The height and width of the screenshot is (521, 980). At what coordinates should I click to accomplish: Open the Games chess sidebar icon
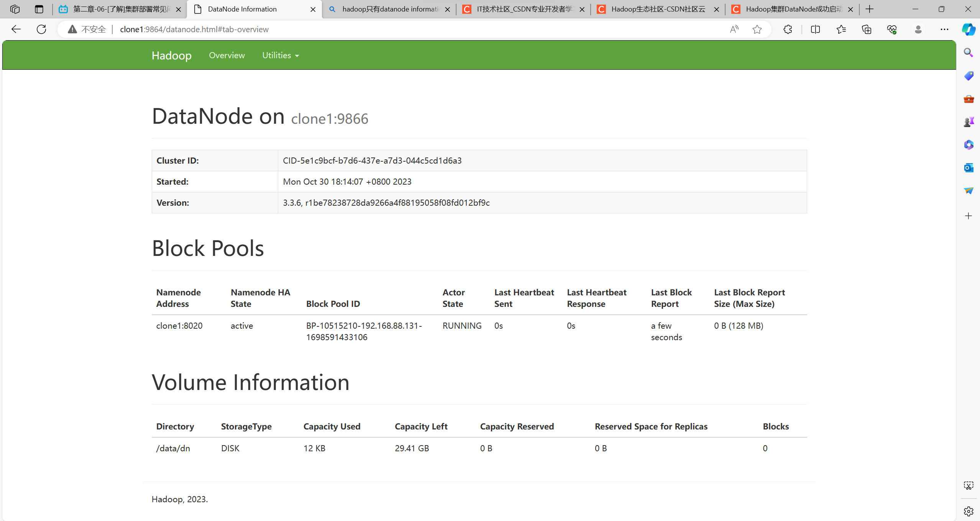(x=969, y=122)
